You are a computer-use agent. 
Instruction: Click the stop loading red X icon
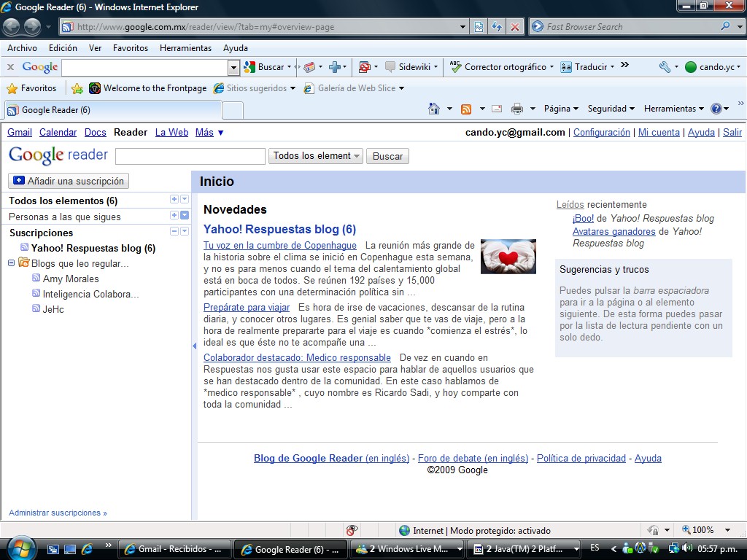coord(515,27)
